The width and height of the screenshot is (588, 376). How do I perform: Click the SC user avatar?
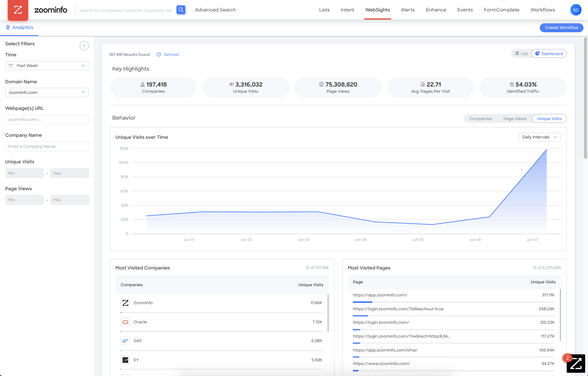coord(576,10)
